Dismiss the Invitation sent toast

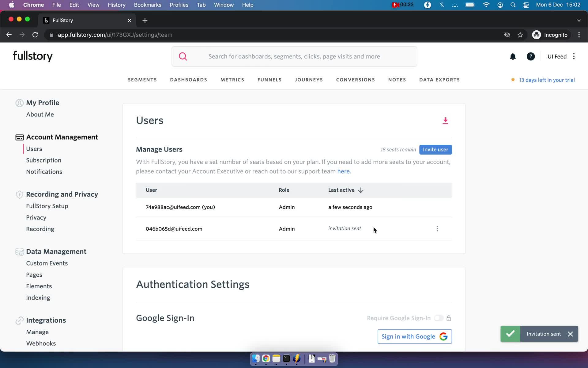click(x=570, y=334)
